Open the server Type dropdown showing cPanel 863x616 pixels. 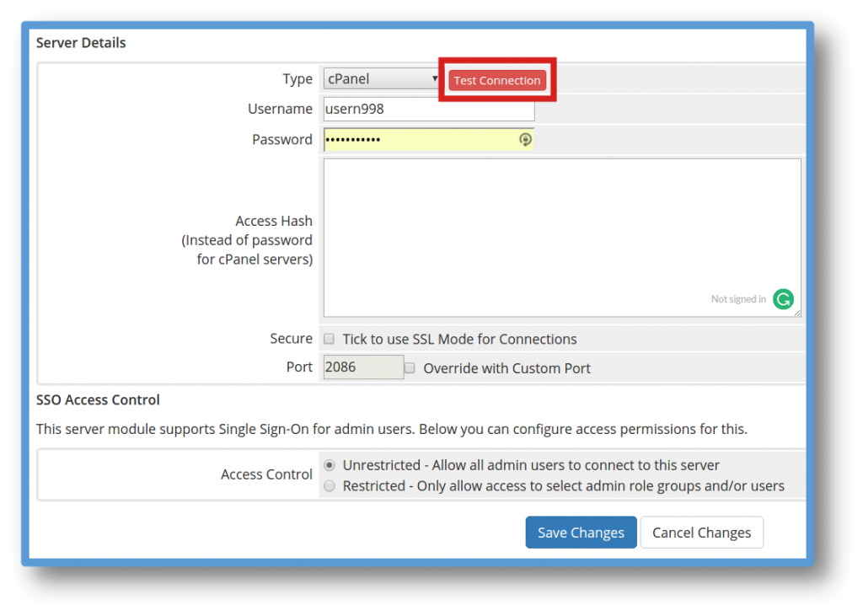[x=382, y=79]
